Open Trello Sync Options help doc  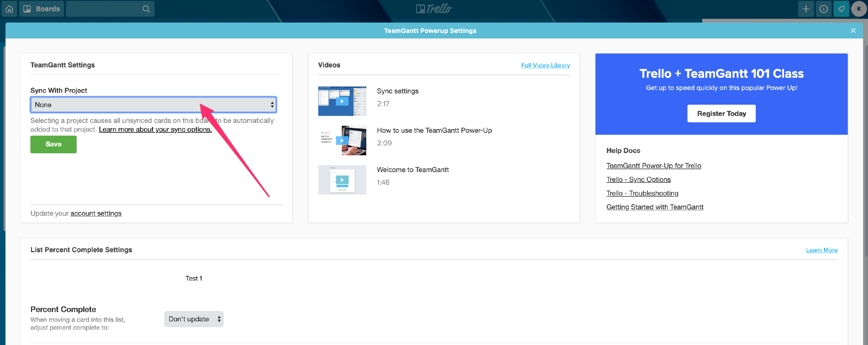tap(639, 179)
